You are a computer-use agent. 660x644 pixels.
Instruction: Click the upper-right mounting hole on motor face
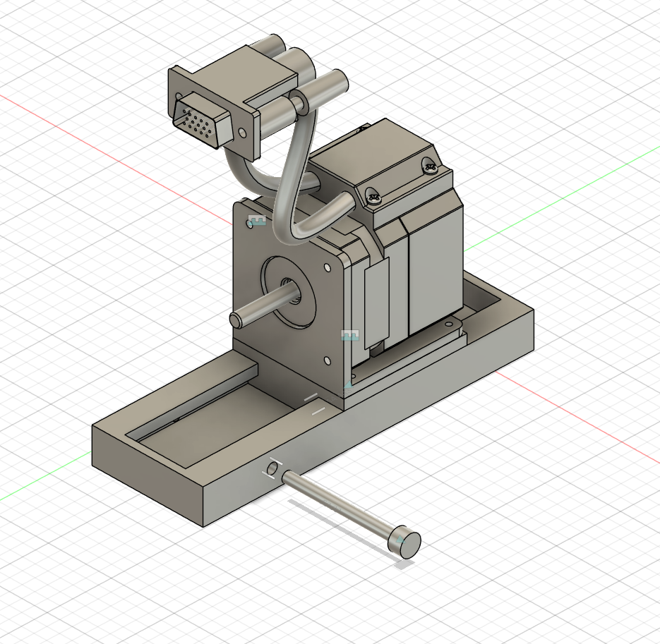(328, 268)
